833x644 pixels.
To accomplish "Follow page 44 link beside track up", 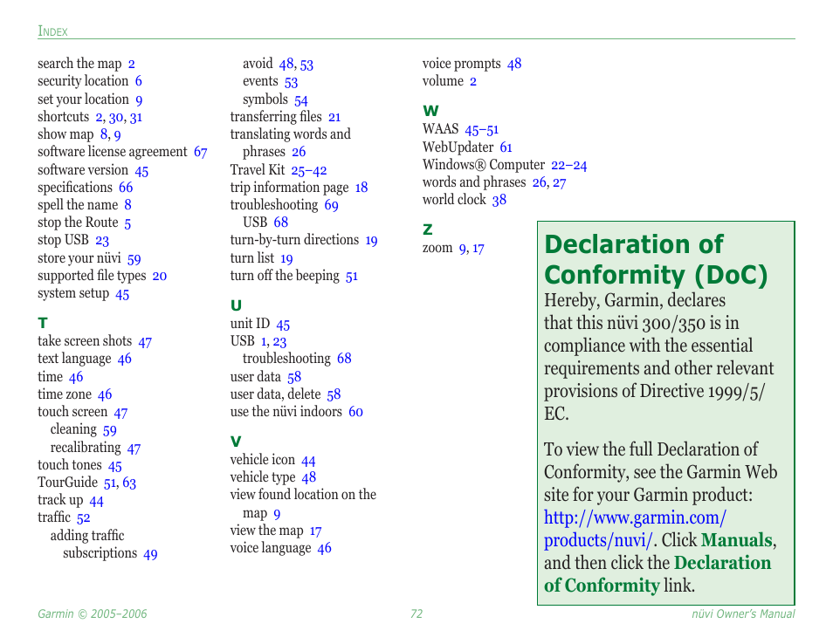I will coord(96,501).
